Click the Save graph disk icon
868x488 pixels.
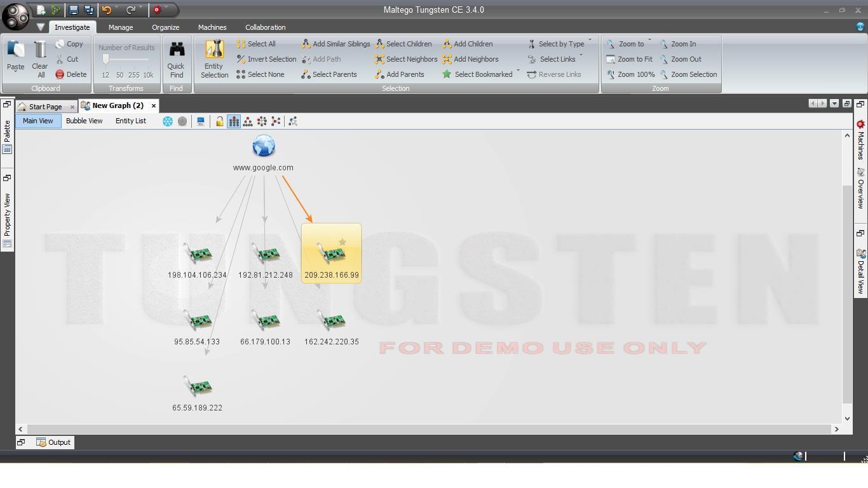(x=74, y=10)
